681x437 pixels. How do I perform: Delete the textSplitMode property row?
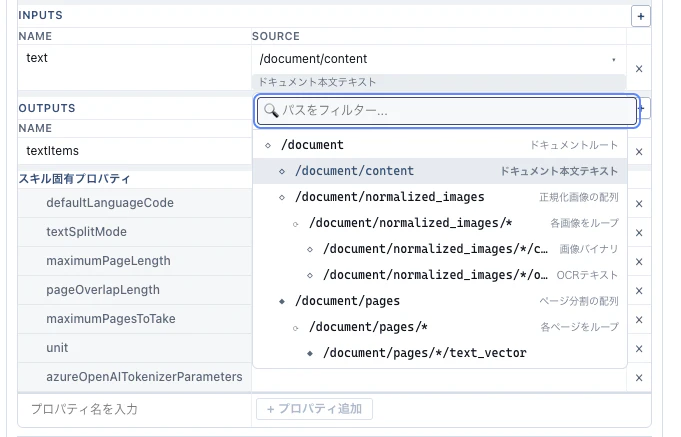pos(639,232)
